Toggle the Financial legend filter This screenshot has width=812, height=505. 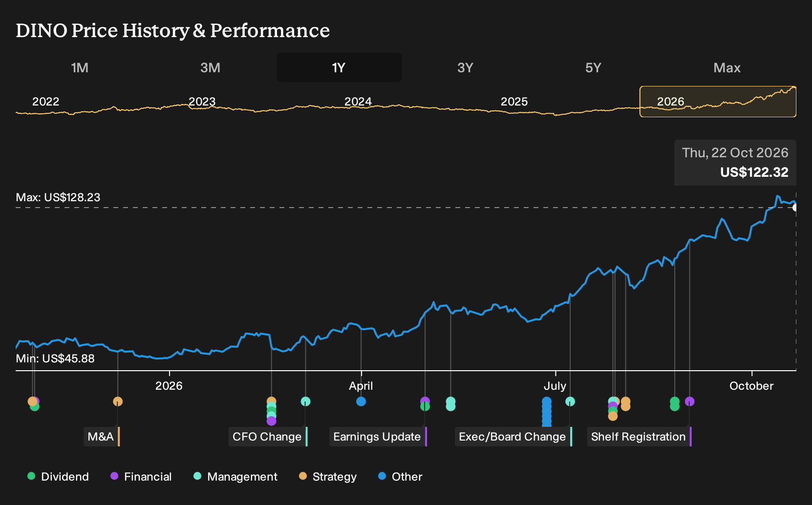click(141, 477)
